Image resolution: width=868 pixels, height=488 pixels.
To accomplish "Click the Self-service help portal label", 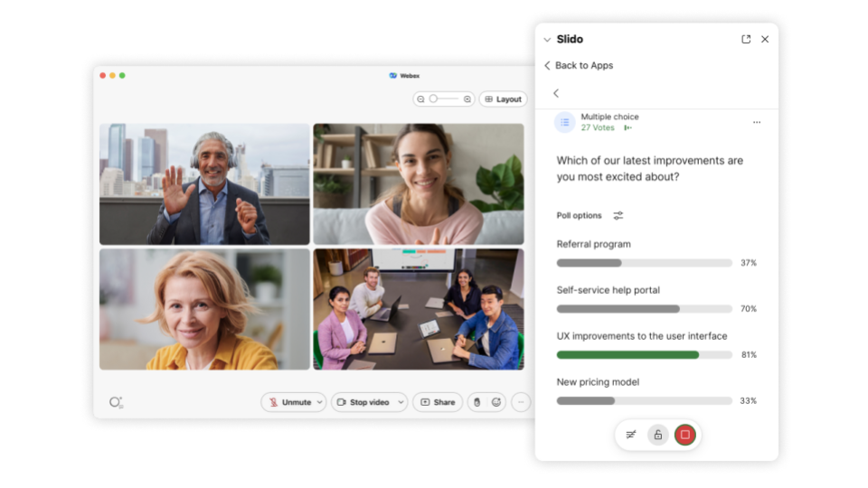I will (608, 290).
